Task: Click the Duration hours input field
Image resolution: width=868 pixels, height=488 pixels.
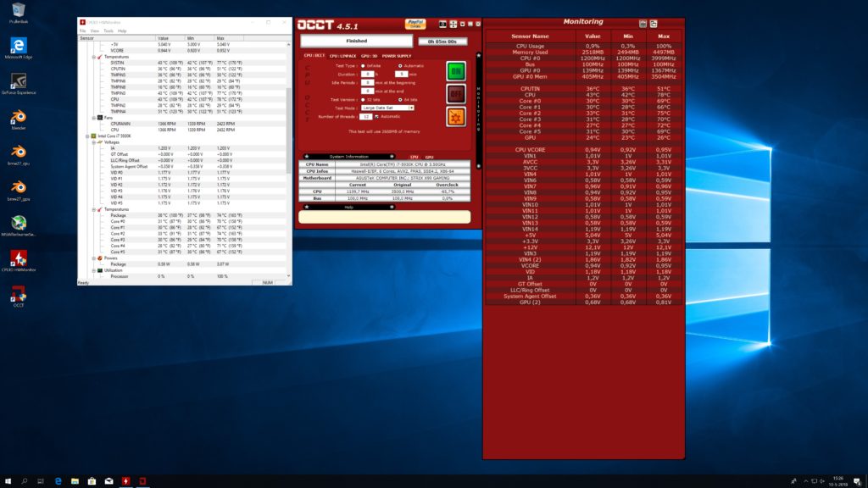Action: point(368,75)
